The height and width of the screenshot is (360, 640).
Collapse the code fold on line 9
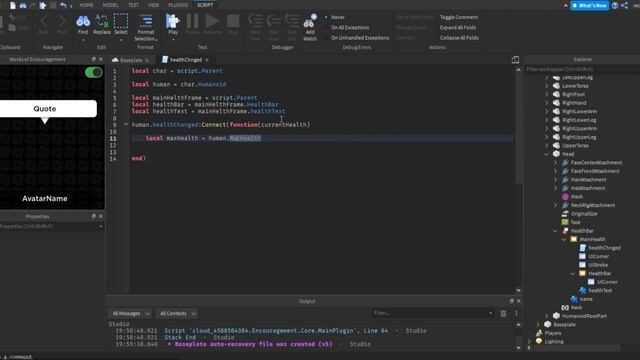tap(126, 124)
